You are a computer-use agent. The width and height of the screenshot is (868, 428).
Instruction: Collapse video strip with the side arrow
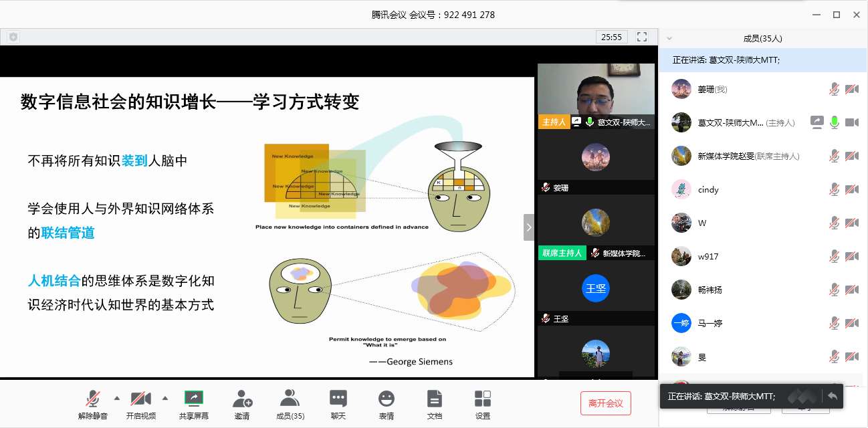(528, 227)
